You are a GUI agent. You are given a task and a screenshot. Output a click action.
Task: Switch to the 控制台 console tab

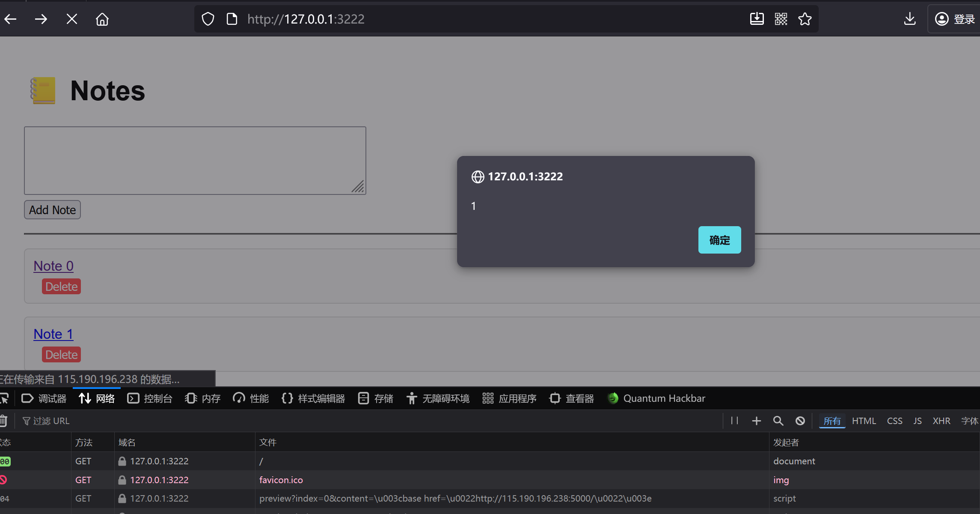click(150, 398)
